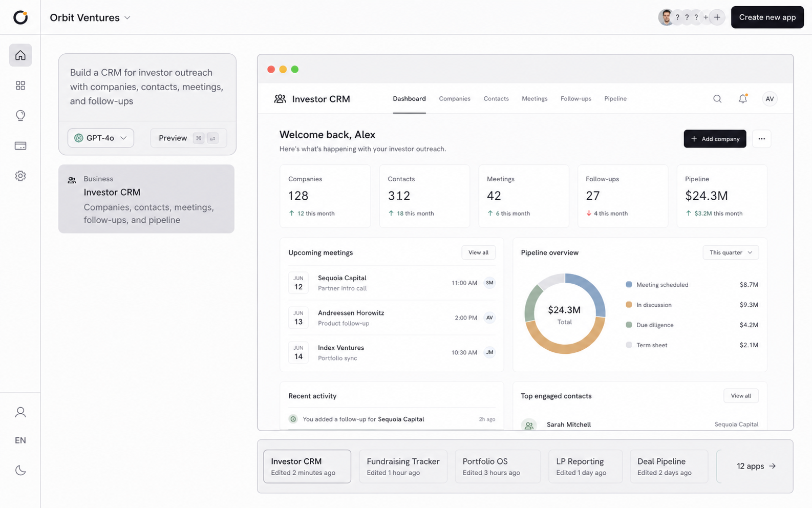Switch to the Companies tab
This screenshot has width=812, height=508.
(x=455, y=99)
